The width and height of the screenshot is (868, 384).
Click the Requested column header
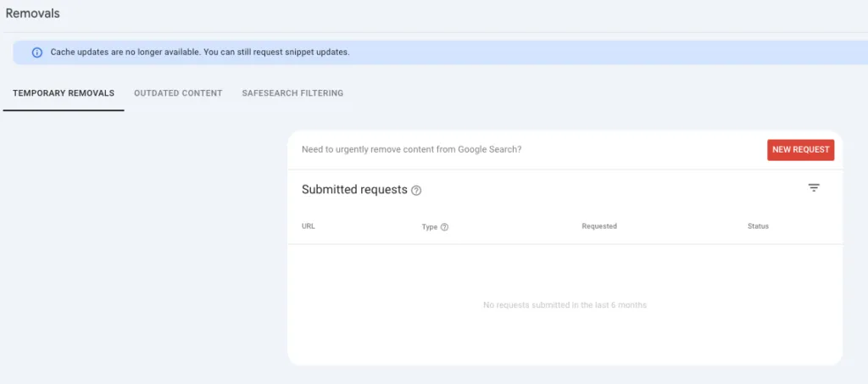[599, 226]
